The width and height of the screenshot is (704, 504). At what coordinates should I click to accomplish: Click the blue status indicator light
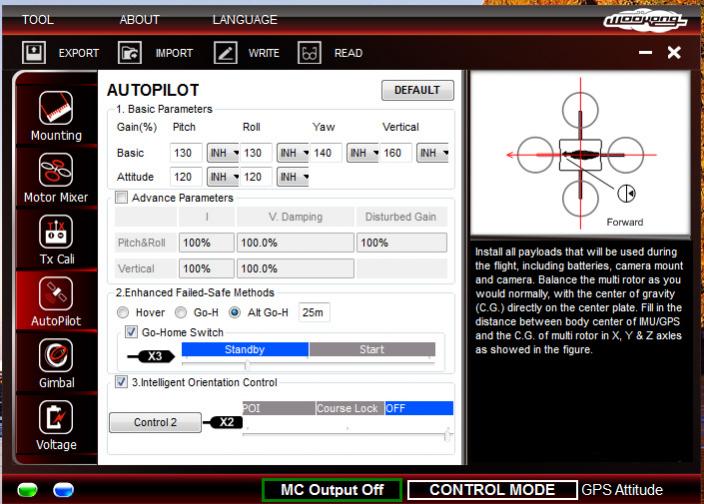(x=63, y=490)
